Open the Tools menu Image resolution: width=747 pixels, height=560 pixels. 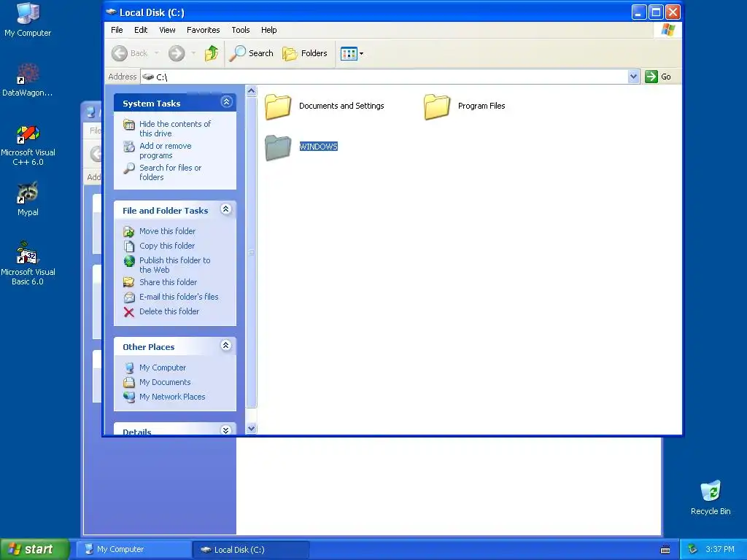[241, 30]
